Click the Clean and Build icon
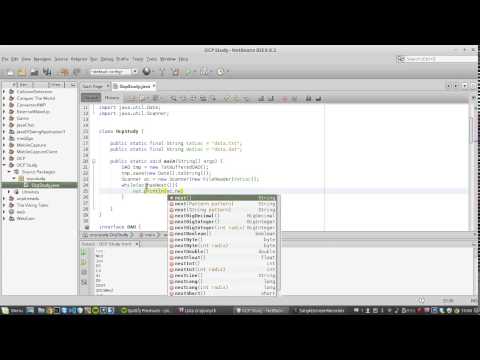The width and height of the screenshot is (480, 360). 175,72
